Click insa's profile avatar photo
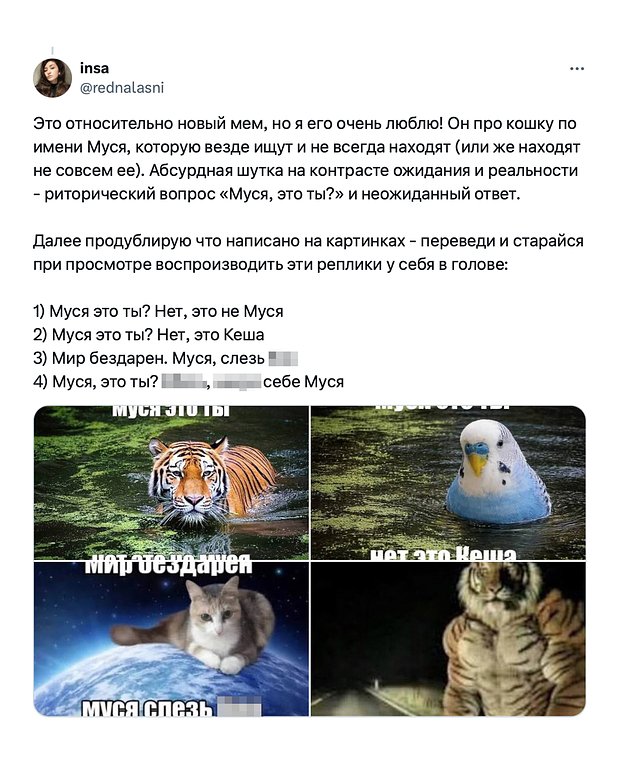620x775 pixels. [x=52, y=78]
